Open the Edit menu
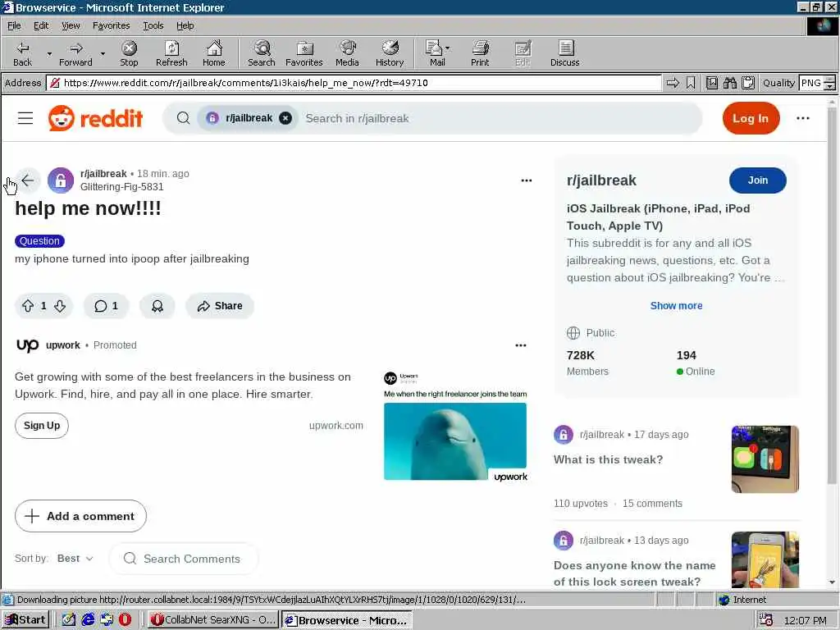 (41, 25)
